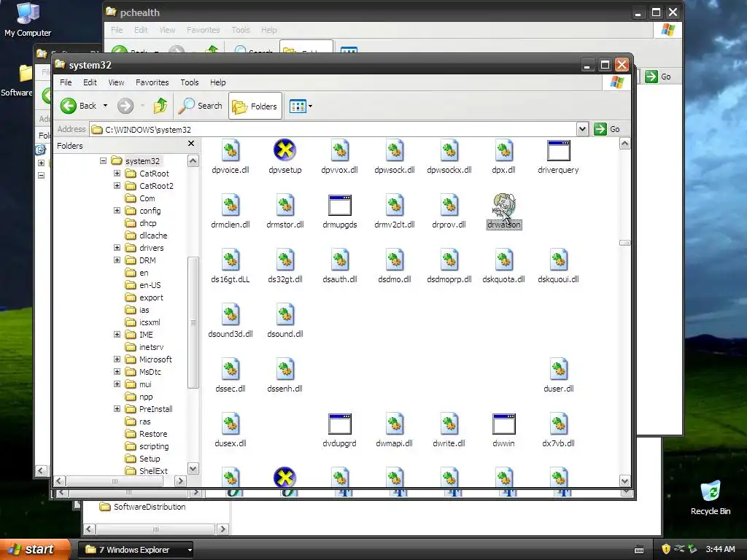
Task: Select the dwwin executable icon
Action: click(x=503, y=424)
